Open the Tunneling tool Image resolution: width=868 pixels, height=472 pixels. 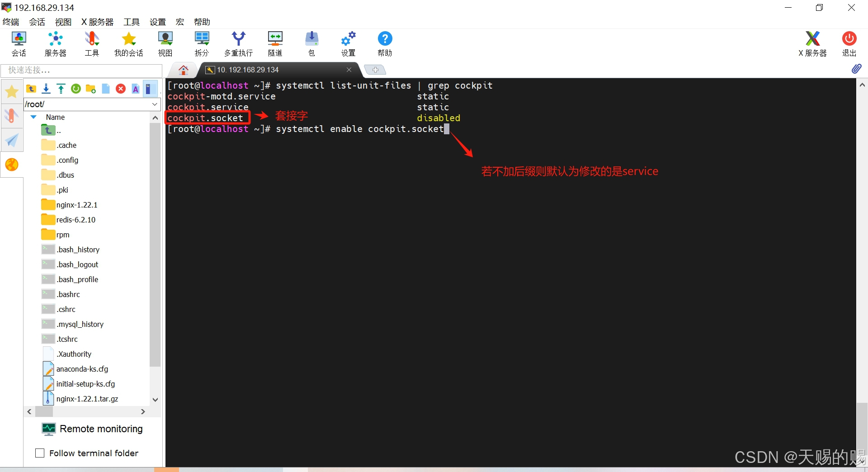click(x=274, y=43)
